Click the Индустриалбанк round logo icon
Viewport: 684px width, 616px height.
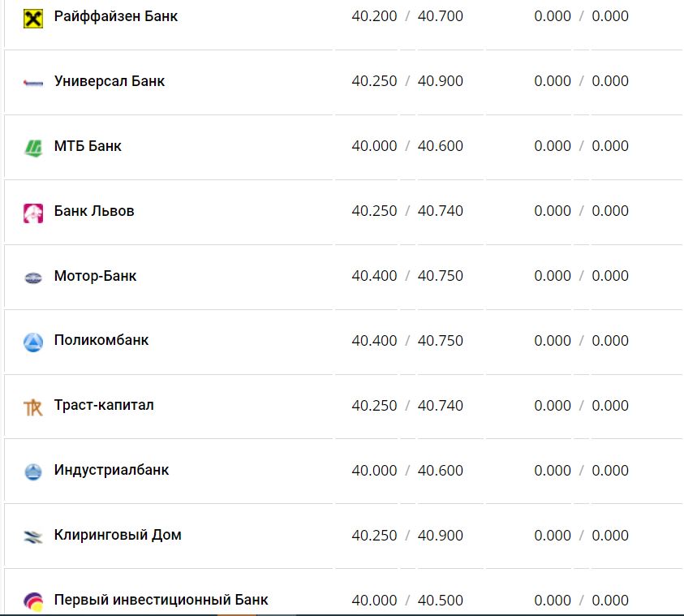(32, 472)
